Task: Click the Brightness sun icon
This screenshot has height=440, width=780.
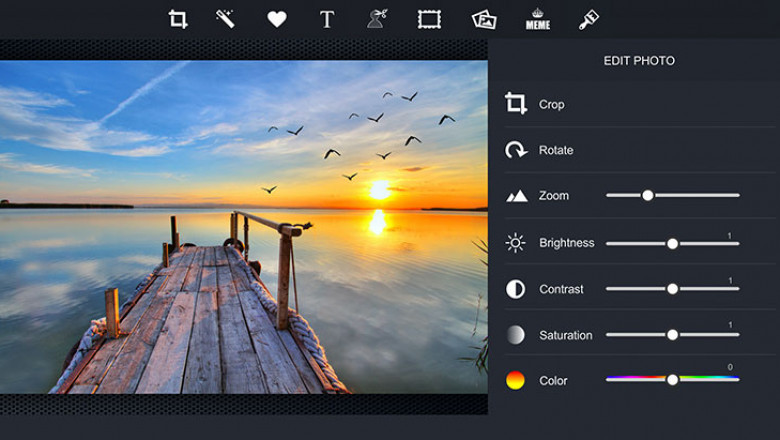Action: (x=515, y=243)
